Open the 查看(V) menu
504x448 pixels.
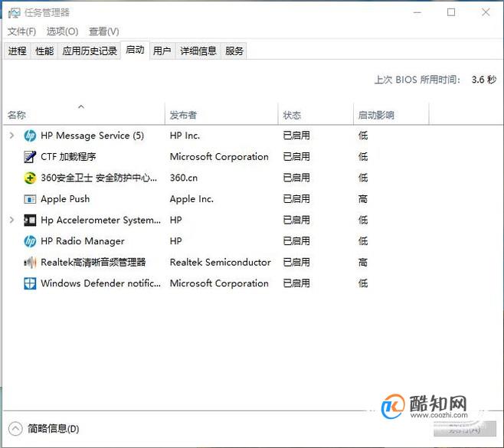[104, 31]
